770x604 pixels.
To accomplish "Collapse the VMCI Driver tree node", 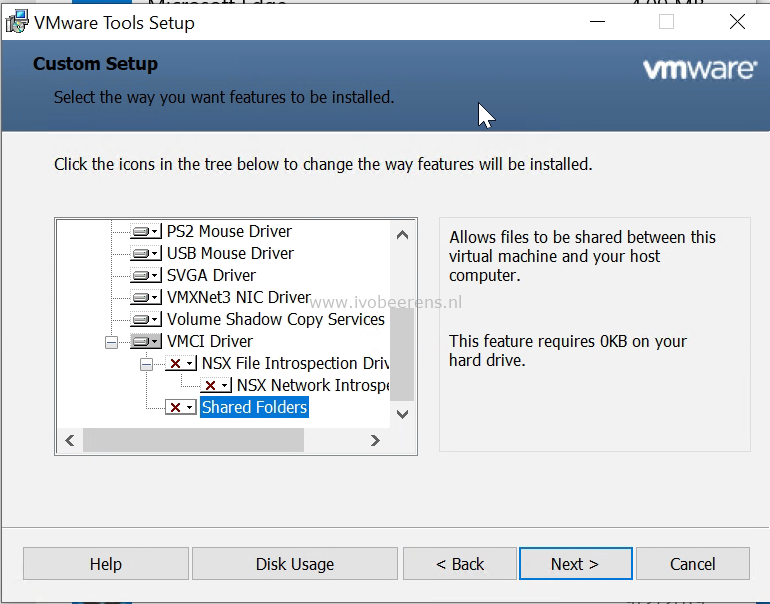I will [x=111, y=342].
